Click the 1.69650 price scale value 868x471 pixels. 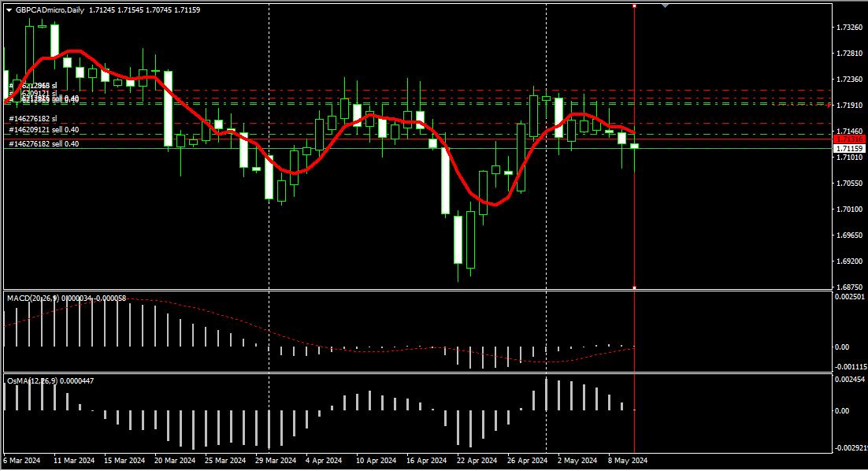pos(849,235)
